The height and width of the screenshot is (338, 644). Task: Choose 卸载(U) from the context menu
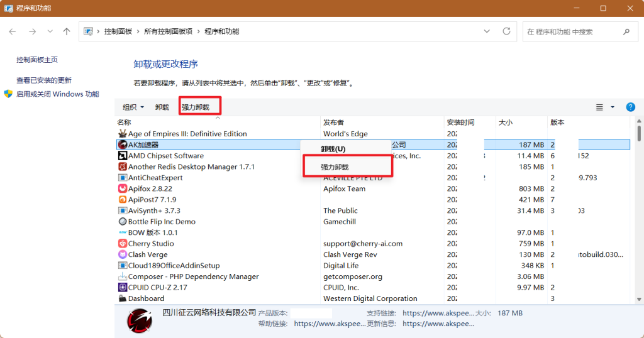click(333, 149)
